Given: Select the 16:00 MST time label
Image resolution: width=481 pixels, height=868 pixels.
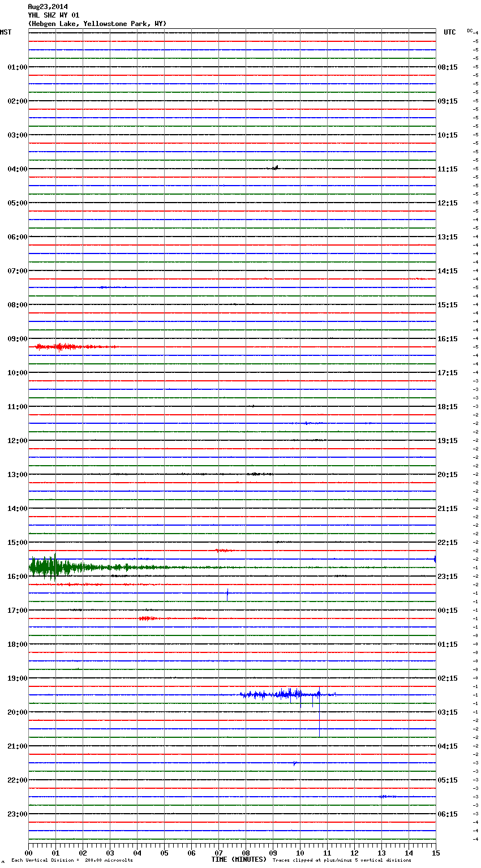Looking at the screenshot, I should [x=17, y=577].
